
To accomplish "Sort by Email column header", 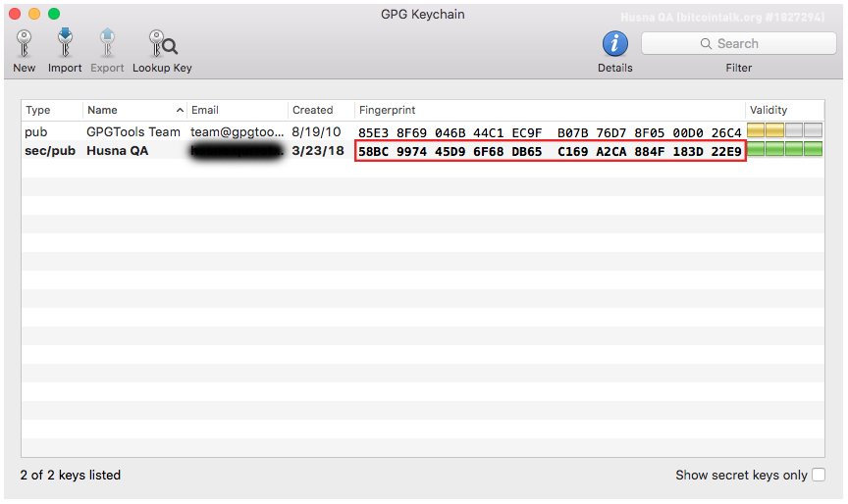I will point(238,110).
